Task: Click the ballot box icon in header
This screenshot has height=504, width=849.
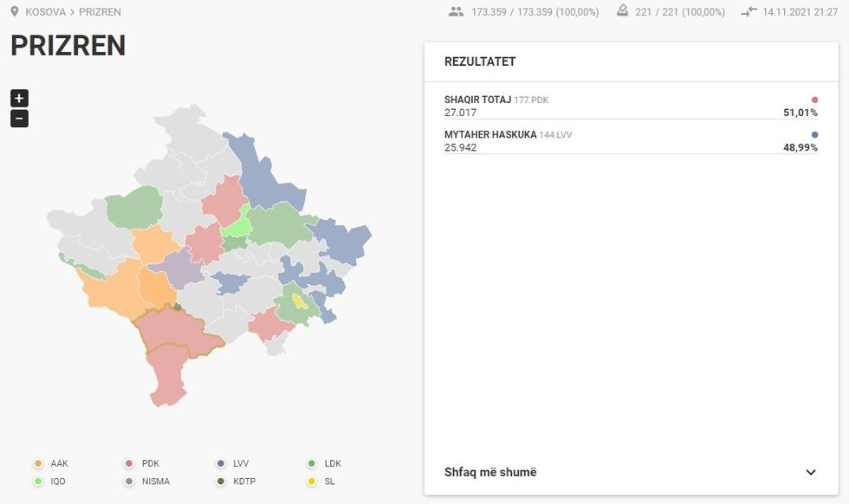Action: (622, 12)
